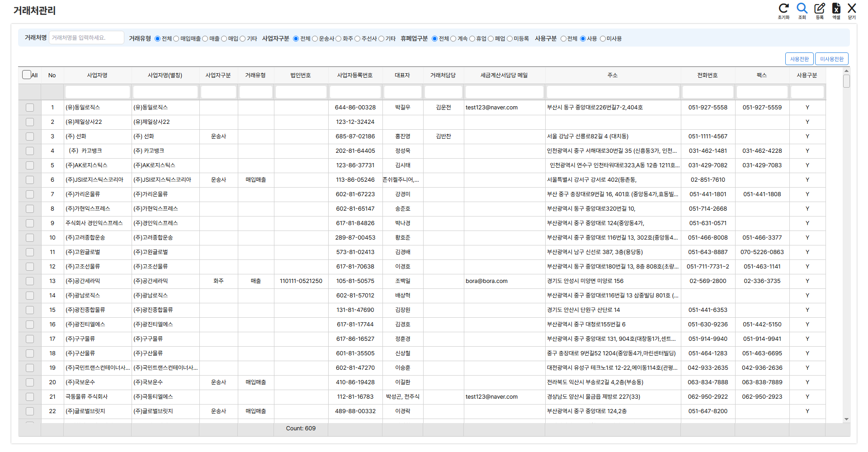This screenshot has width=868, height=452.
Task: Check the All select checkbox
Action: [x=27, y=75]
